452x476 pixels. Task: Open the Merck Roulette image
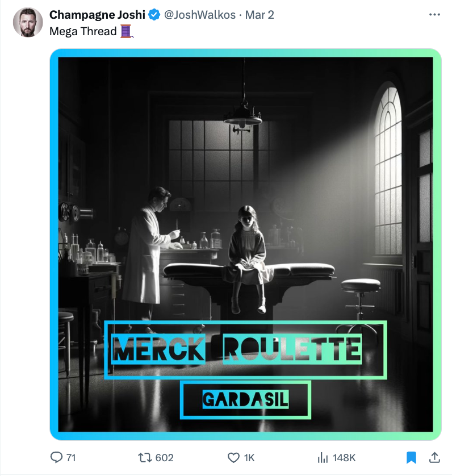[x=245, y=227]
